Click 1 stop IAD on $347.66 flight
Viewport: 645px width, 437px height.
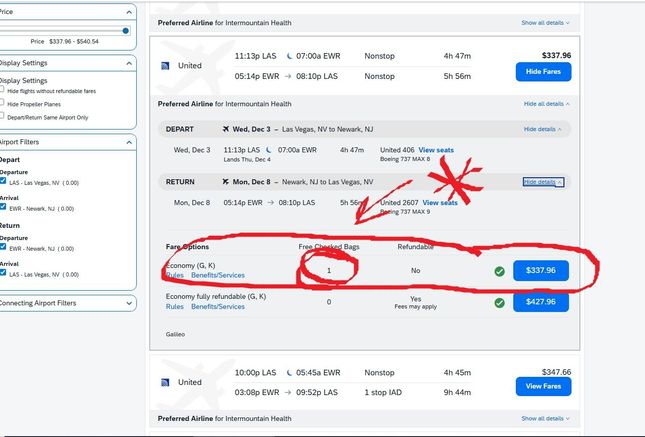point(383,393)
